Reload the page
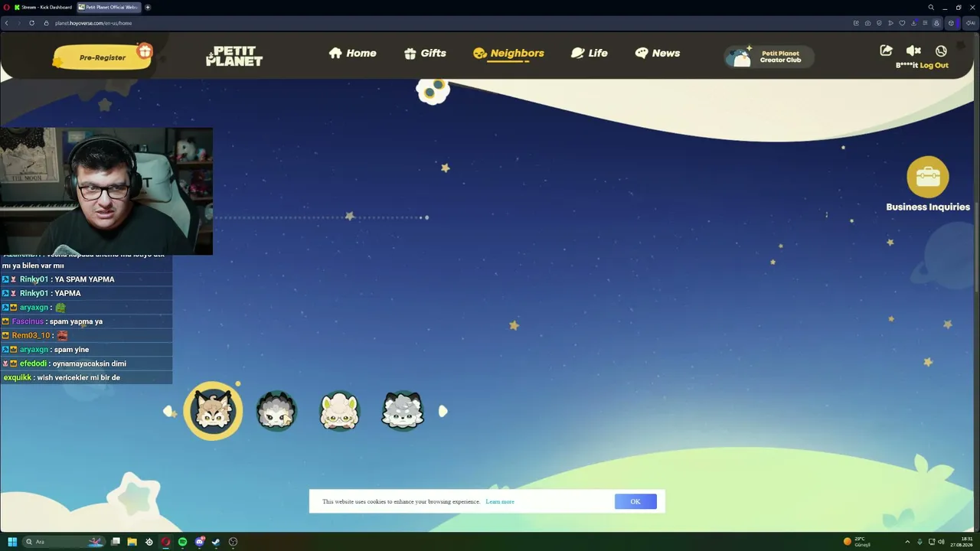Viewport: 980px width, 551px height. tap(31, 23)
